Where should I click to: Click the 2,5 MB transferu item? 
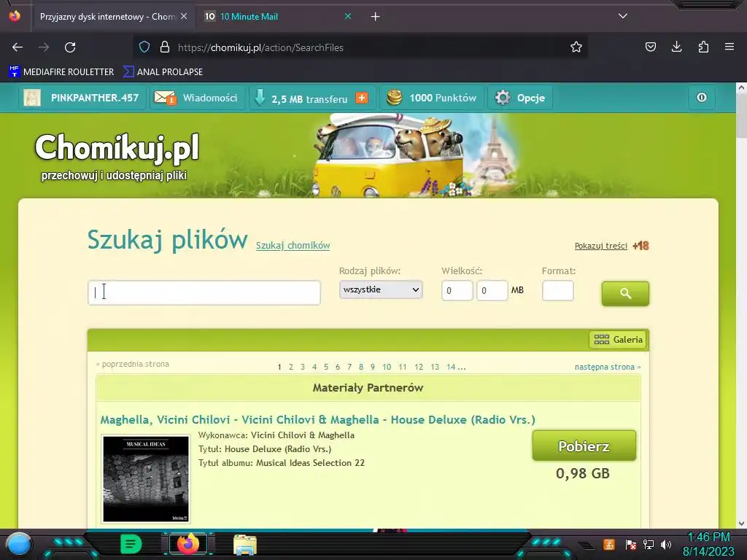click(309, 99)
